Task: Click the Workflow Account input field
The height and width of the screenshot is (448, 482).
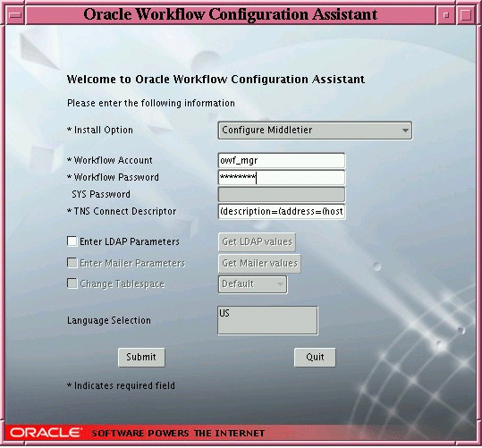Action: tap(282, 160)
